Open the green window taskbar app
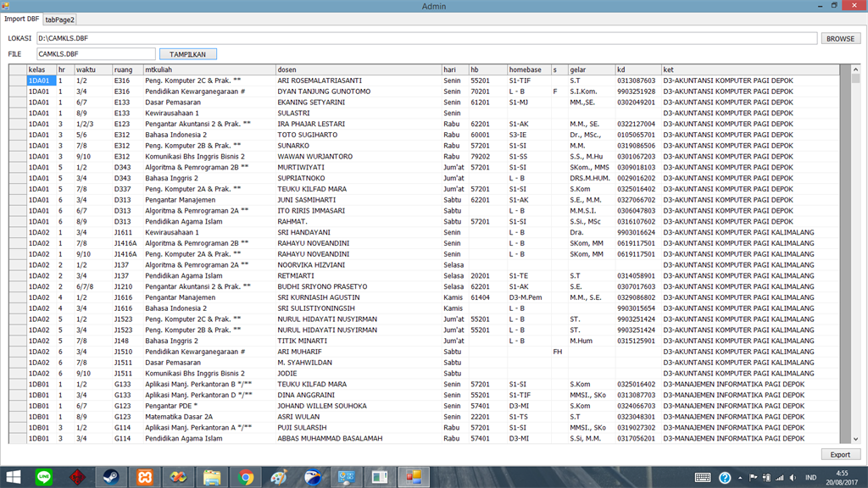Screen dimensions: 868x488 tap(380, 477)
